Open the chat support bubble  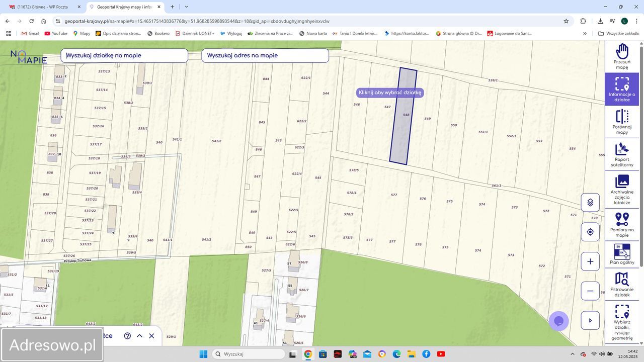[558, 321]
